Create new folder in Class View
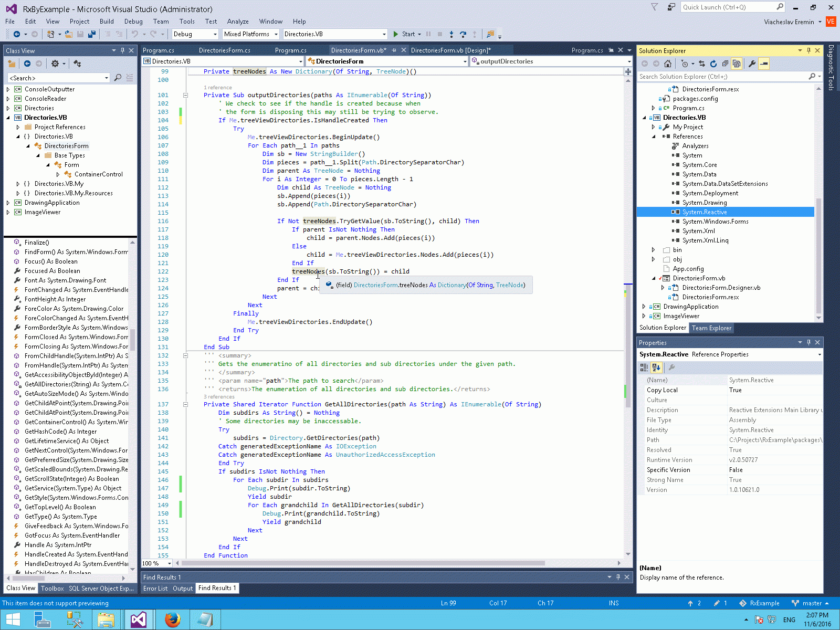This screenshot has height=630, width=840. click(x=12, y=64)
